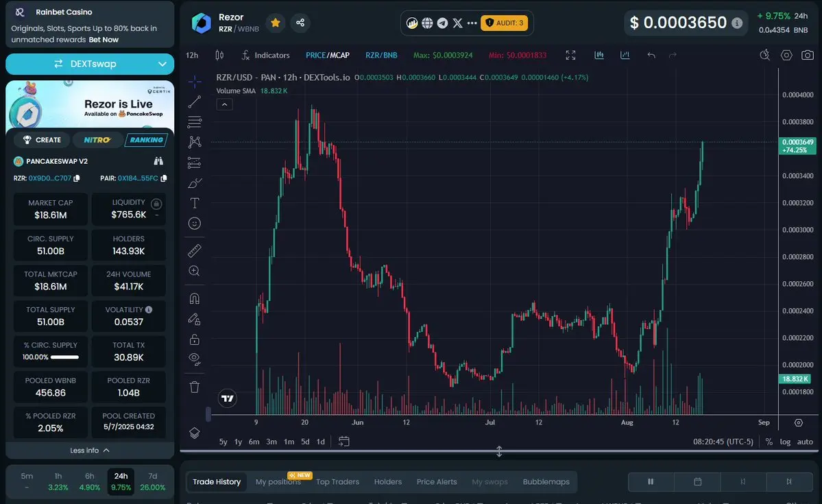The image size is (822, 504).
Task: Change candle chart style
Action: click(219, 55)
